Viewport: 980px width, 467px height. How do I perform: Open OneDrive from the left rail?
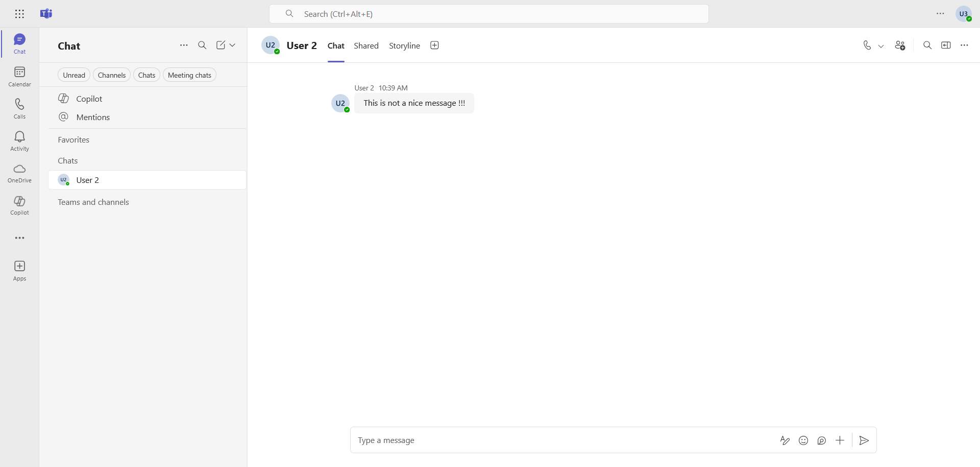[x=19, y=173]
